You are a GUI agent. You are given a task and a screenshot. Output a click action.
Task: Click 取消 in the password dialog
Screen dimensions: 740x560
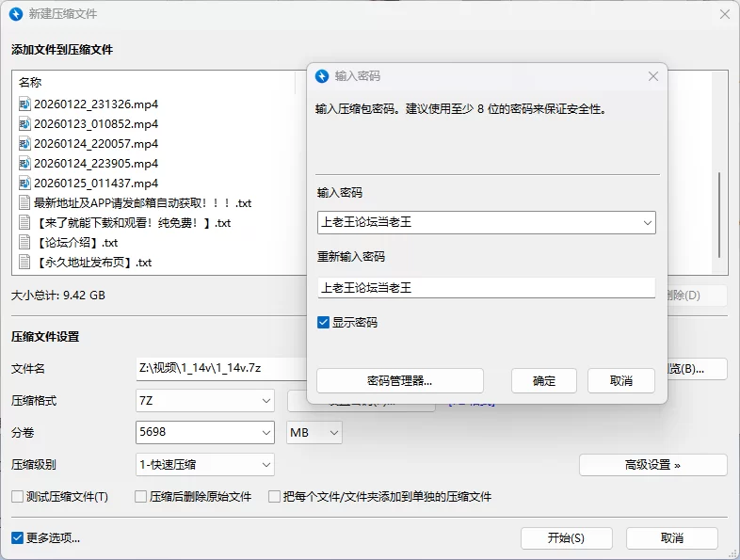point(621,381)
